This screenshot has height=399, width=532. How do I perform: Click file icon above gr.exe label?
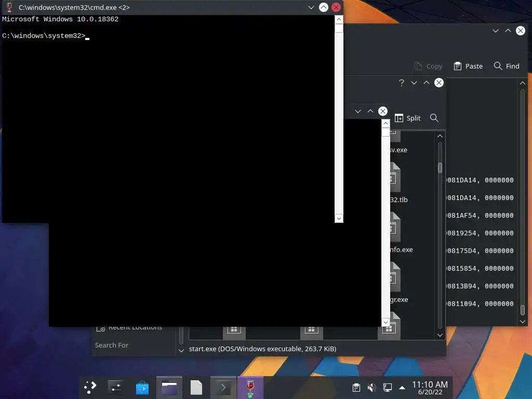pos(395,277)
